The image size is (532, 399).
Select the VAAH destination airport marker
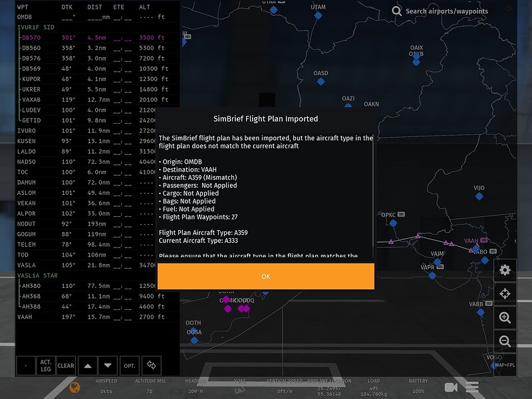point(476,249)
